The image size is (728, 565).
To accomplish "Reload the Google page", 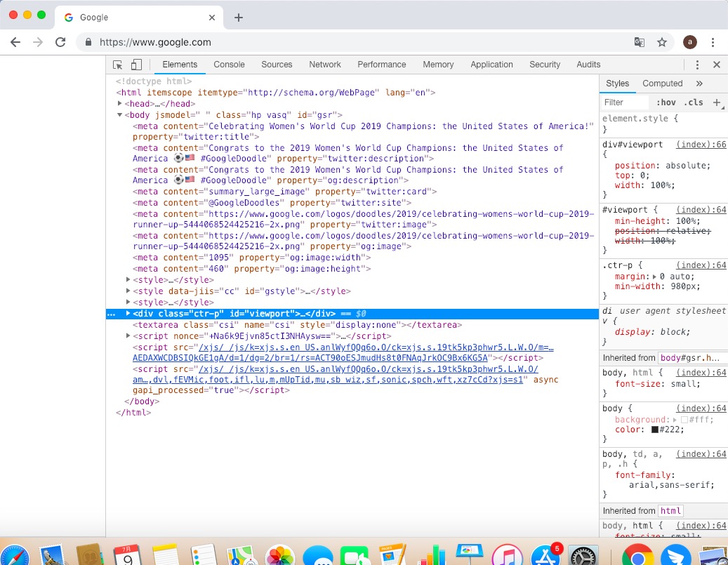I will [60, 42].
